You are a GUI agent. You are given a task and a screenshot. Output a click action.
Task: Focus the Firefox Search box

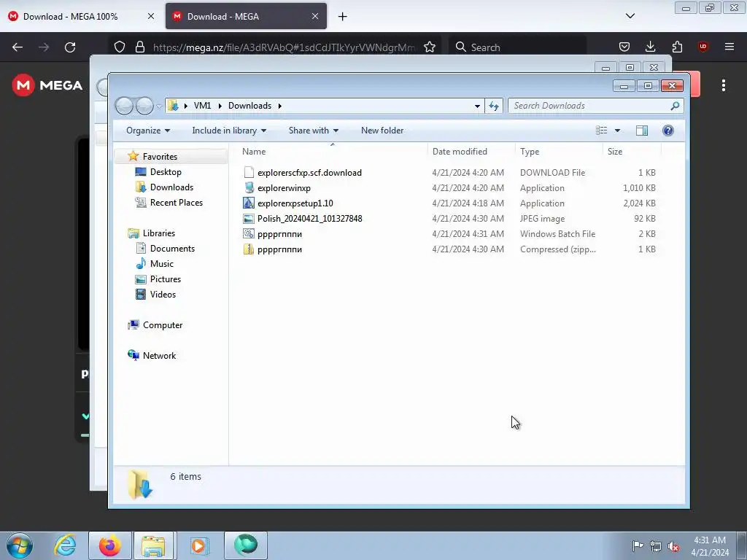click(517, 47)
